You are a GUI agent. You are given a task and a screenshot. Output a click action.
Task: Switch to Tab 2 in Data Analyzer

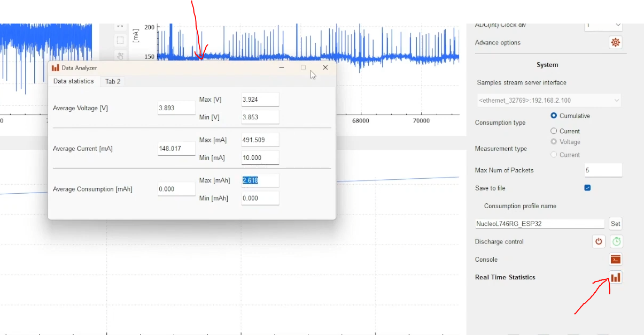tap(113, 81)
